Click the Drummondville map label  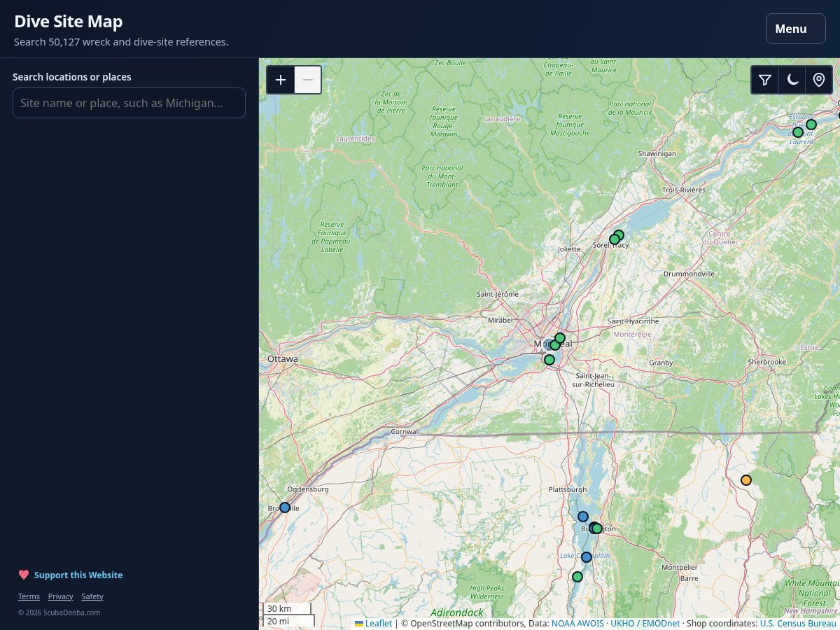pos(689,274)
